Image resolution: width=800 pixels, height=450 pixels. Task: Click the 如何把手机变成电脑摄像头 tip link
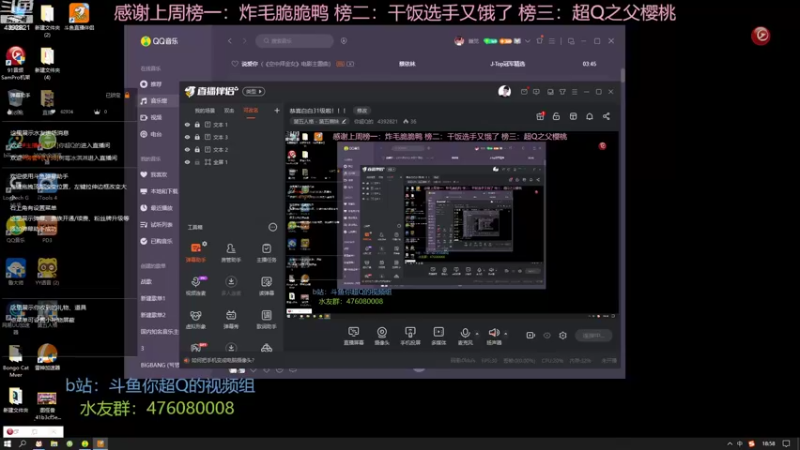click(222, 360)
